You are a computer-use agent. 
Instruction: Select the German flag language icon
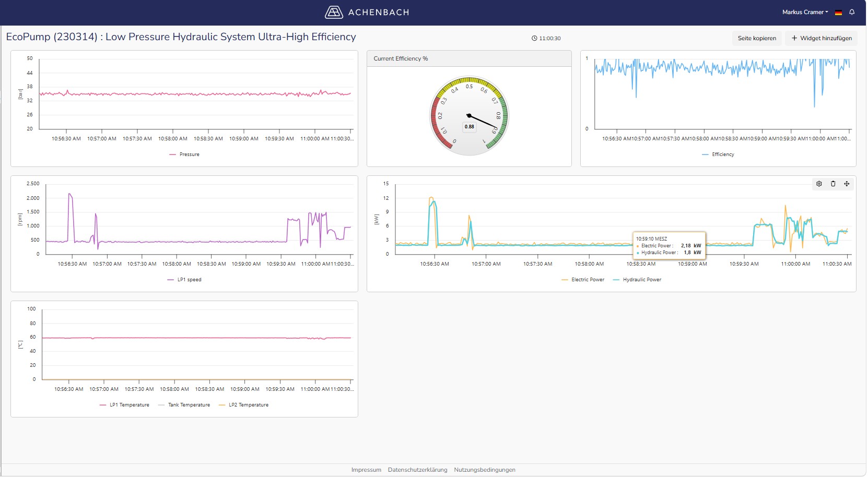839,13
